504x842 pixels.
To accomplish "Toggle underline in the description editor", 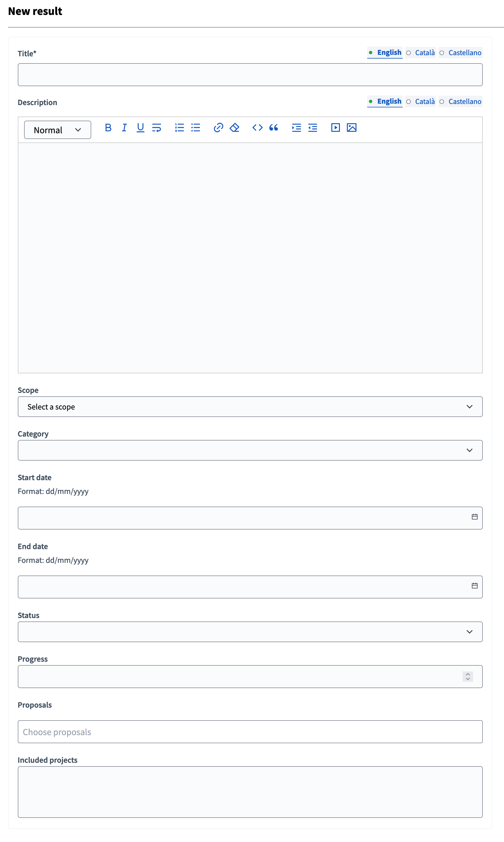I will (x=140, y=128).
